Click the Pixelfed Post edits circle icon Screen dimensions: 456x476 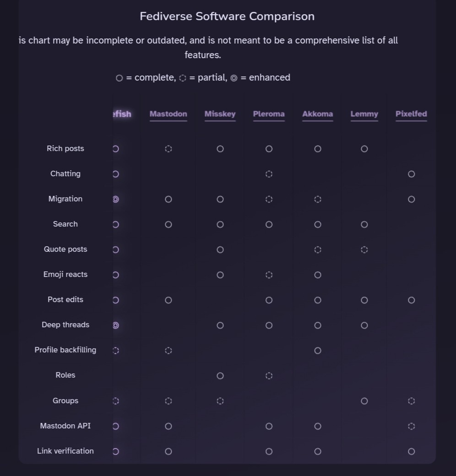coord(412,300)
